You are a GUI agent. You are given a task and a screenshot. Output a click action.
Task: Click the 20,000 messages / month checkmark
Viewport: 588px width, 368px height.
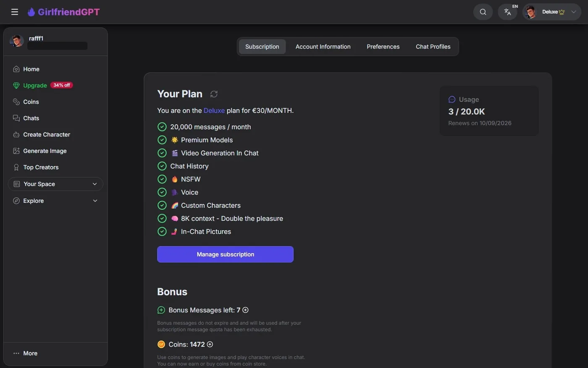pyautogui.click(x=162, y=127)
